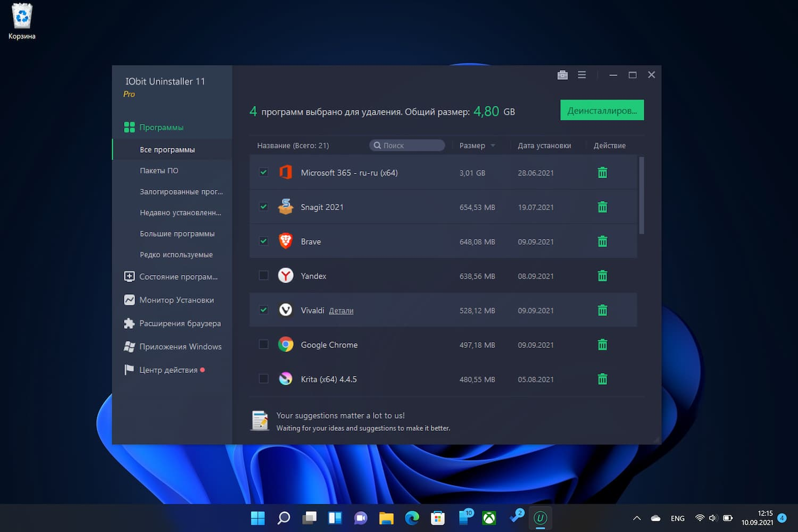Go to Расширения браузера section

180,323
